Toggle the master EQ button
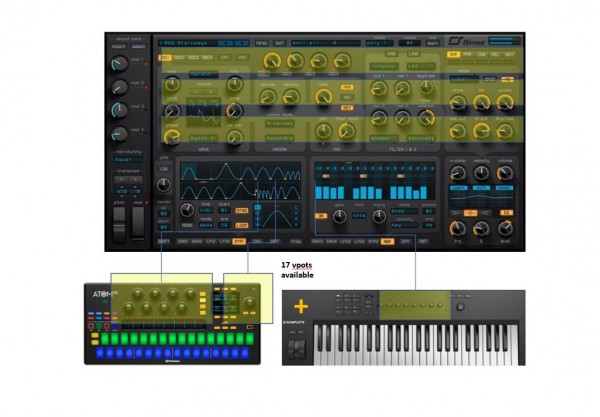 click(507, 213)
